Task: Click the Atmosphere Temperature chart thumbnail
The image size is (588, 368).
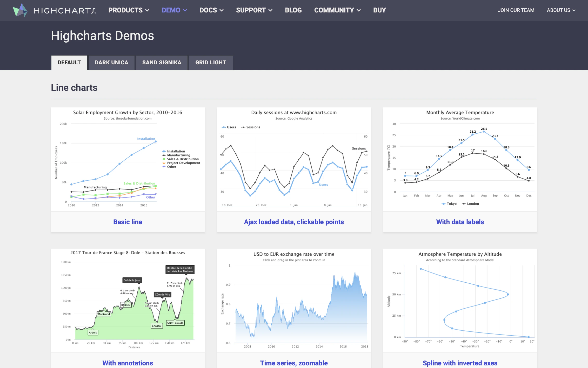Action: point(460,301)
